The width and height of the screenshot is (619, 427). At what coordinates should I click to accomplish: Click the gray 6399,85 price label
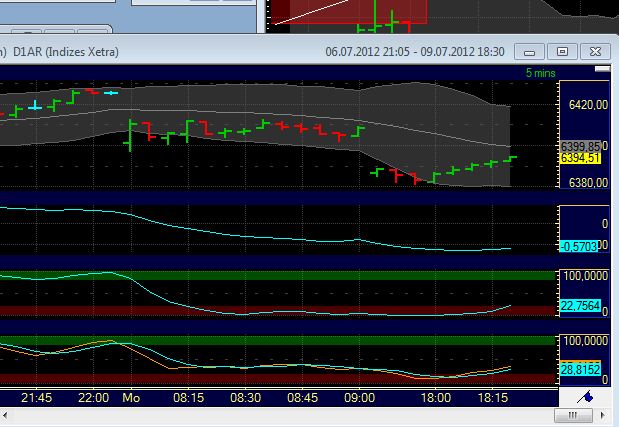pyautogui.click(x=580, y=146)
